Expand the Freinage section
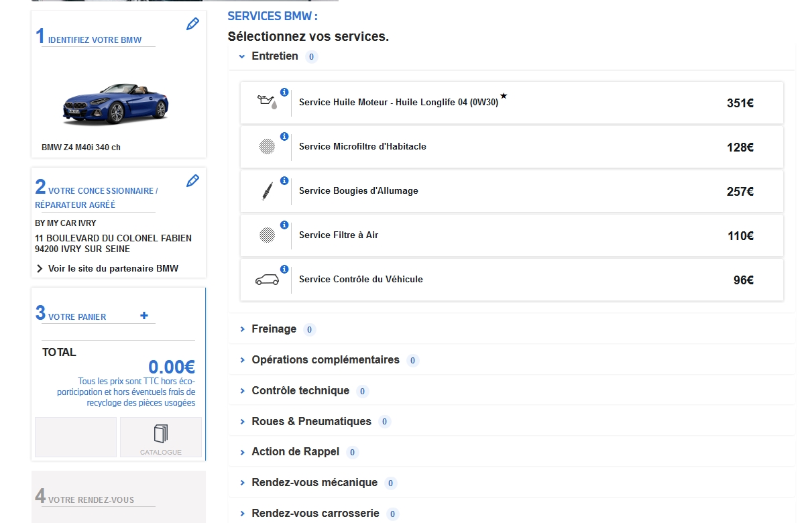 coord(274,329)
